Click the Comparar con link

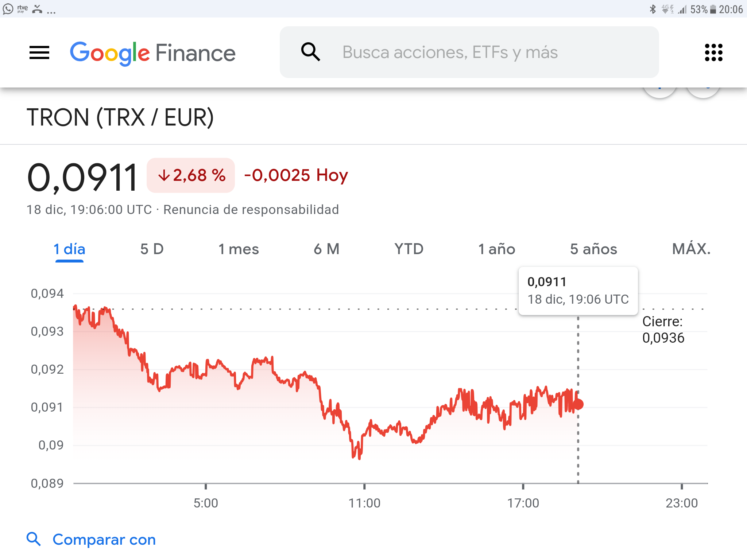click(x=104, y=540)
